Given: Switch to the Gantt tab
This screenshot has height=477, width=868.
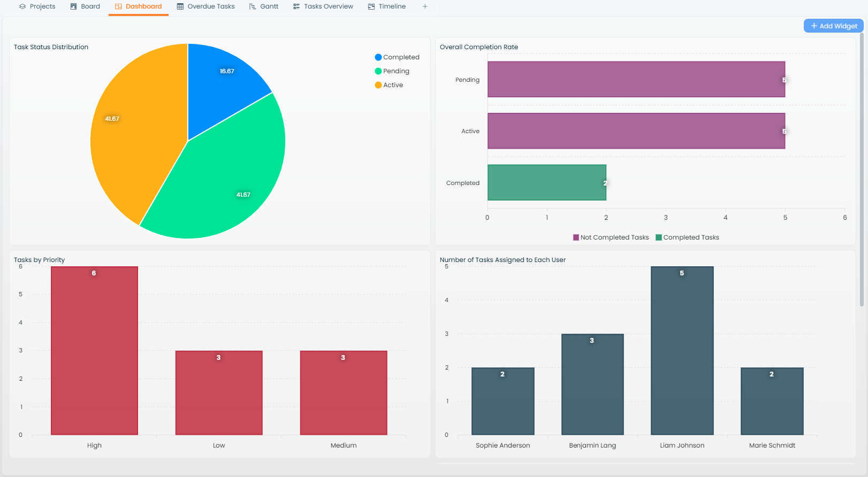Looking at the screenshot, I should point(264,6).
